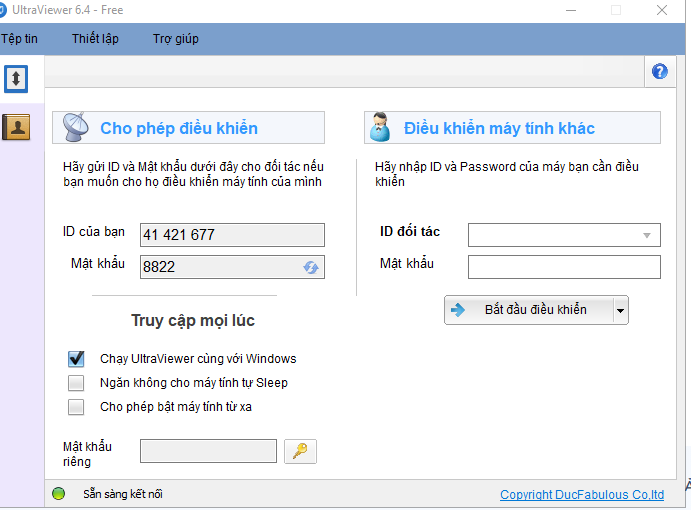Click the Điều khiển máy tính khác header
This screenshot has height=510, width=691.
pos(512,127)
